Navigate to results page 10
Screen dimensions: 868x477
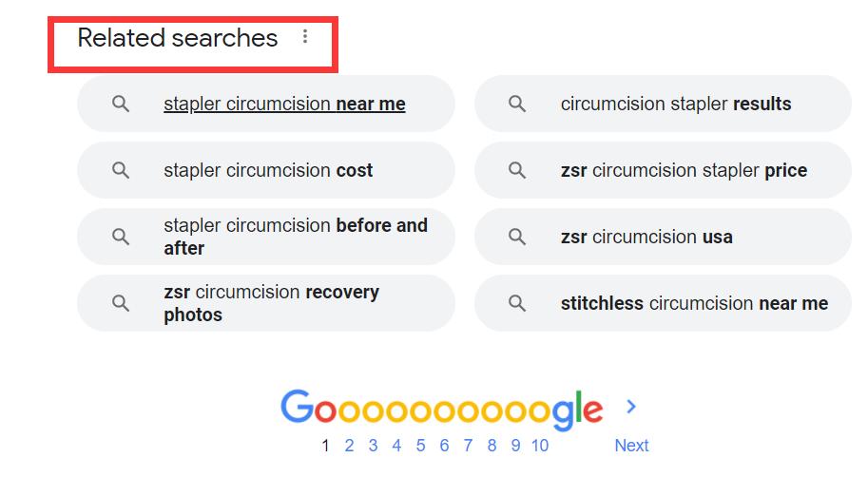[x=540, y=446]
